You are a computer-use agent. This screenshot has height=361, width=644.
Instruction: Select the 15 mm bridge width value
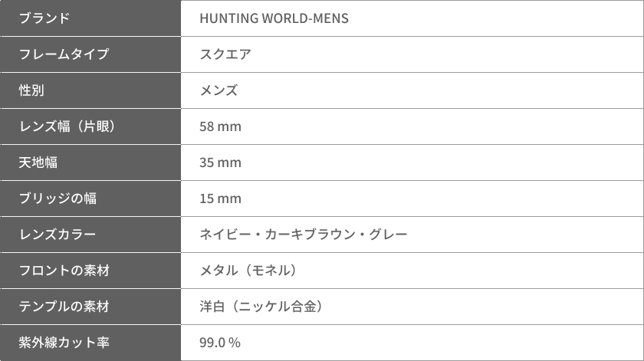[x=220, y=199]
